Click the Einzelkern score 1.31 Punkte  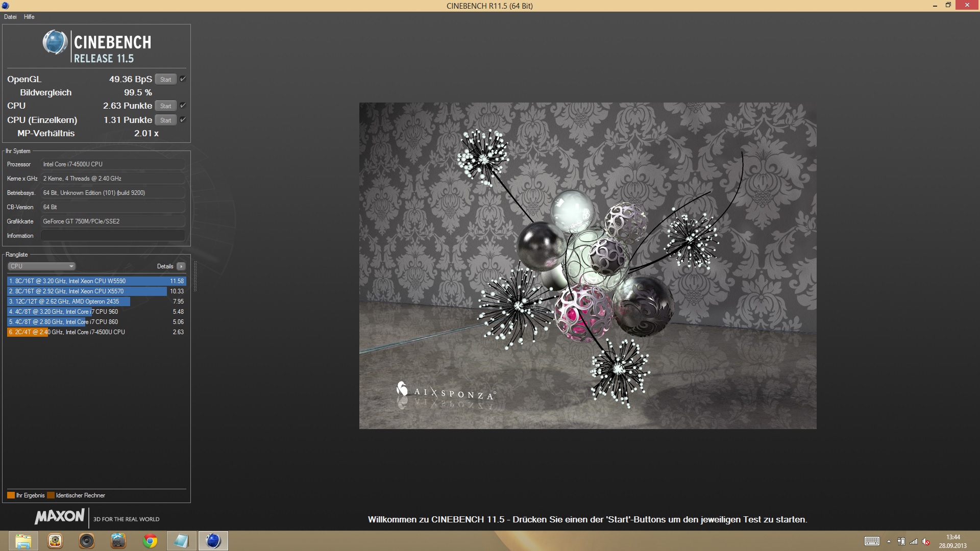click(128, 120)
